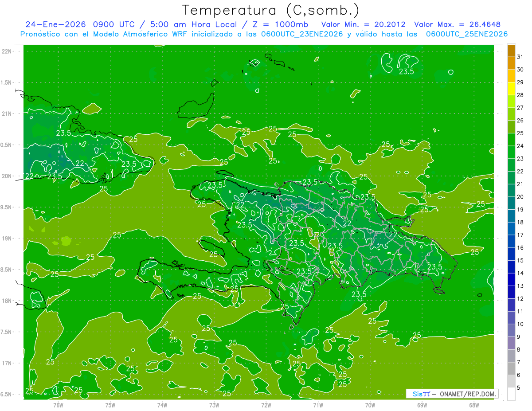
Task: Click legend scale label "12"
Action: (x=520, y=299)
